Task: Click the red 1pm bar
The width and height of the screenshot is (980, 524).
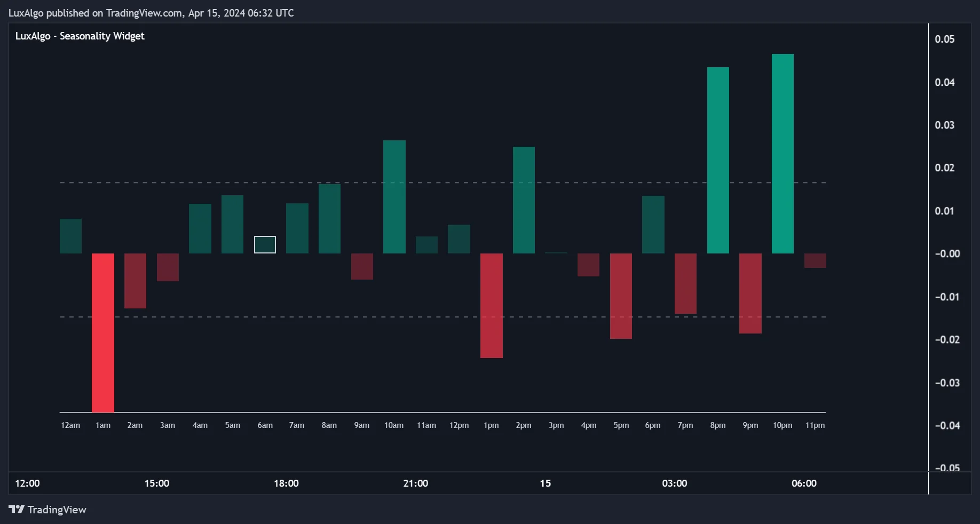Action: click(x=492, y=306)
